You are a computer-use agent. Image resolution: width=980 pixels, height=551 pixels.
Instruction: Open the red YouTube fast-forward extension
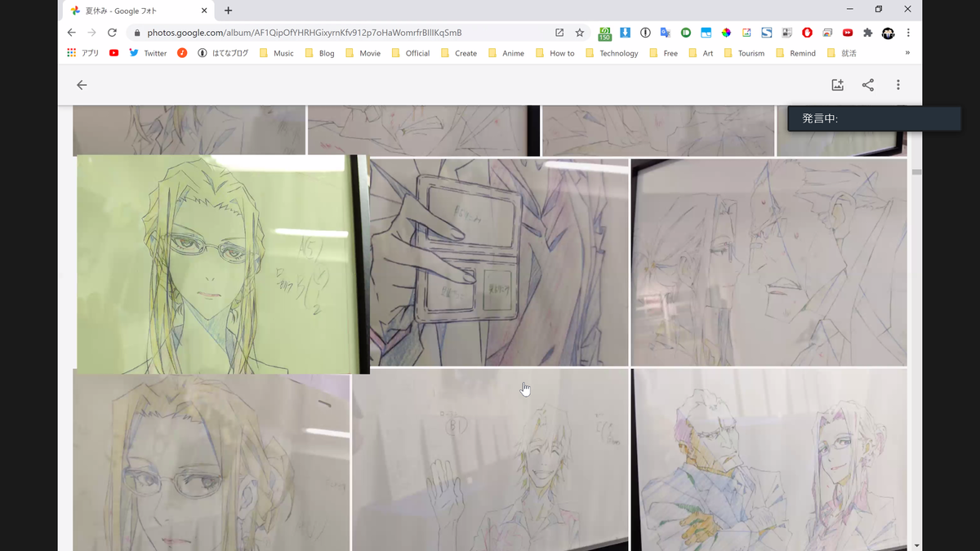tap(848, 33)
